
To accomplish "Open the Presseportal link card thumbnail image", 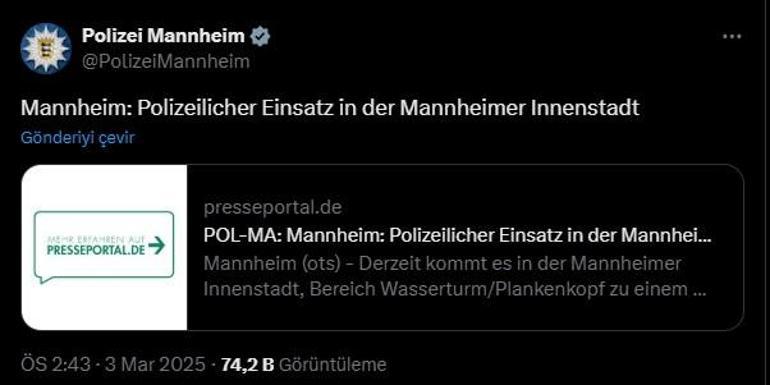I will [104, 247].
